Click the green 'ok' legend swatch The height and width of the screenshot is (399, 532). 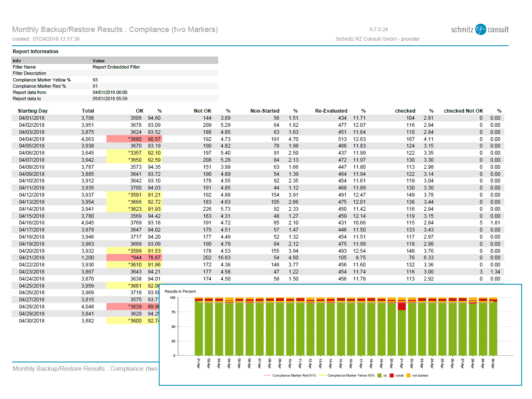379,375
